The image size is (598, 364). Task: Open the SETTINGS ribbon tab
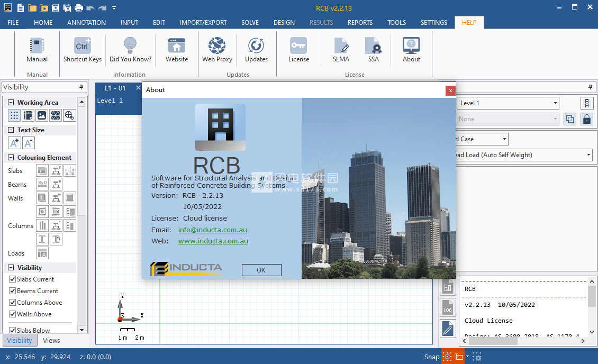click(433, 23)
